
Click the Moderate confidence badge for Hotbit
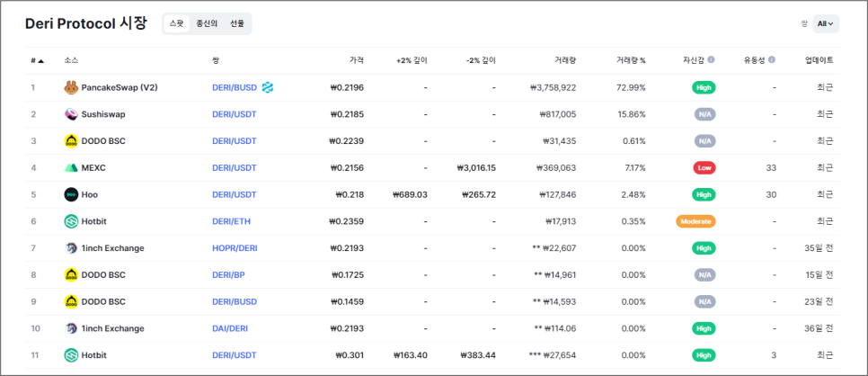[695, 221]
